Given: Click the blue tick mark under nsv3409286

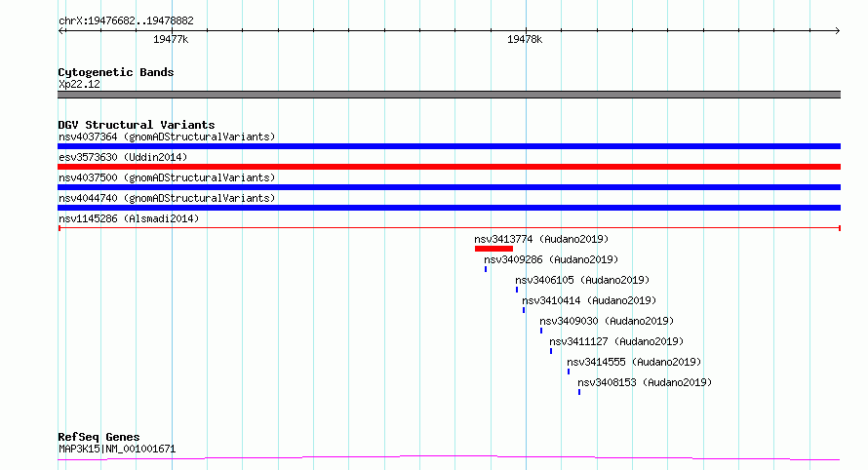Looking at the screenshot, I should tap(486, 269).
